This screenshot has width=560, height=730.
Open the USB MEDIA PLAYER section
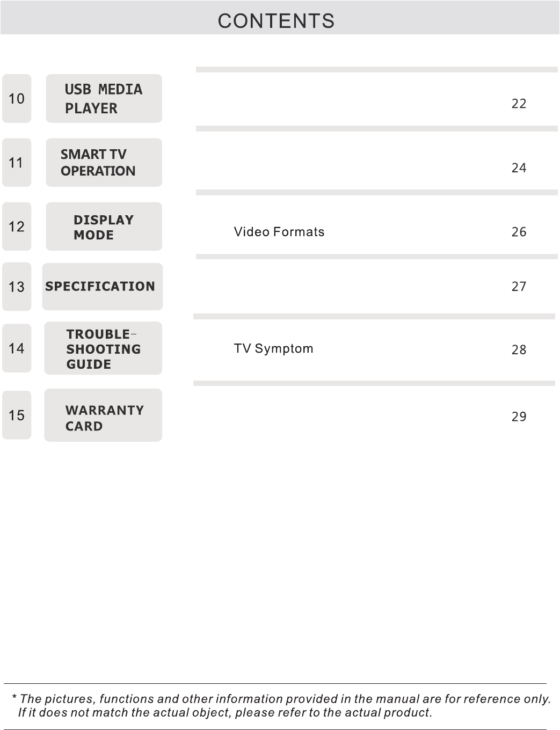pos(104,98)
